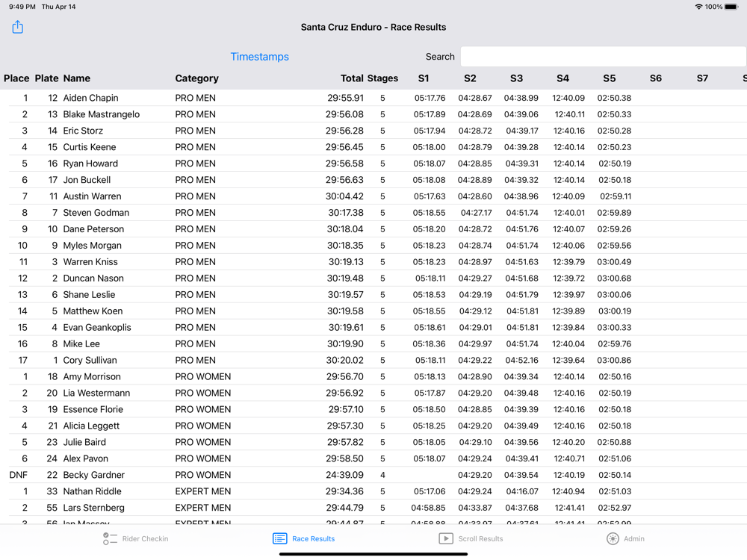Tap the share/export icon
Screen dimensions: 747x560
18,27
